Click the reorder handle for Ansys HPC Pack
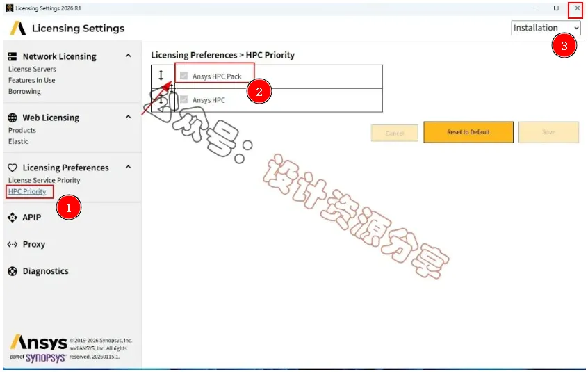588x372 pixels. click(x=161, y=75)
